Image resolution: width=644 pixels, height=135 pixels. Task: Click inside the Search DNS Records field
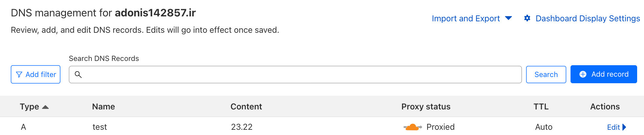pos(300,74)
